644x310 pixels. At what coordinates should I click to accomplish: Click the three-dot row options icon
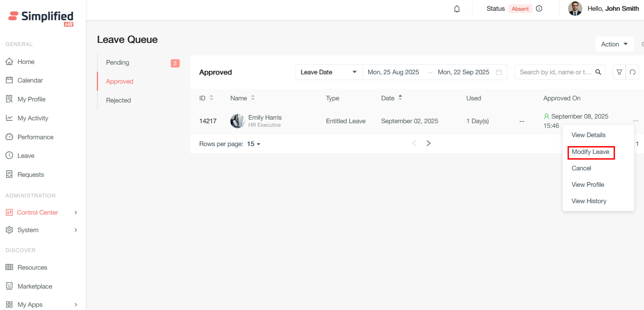click(635, 121)
